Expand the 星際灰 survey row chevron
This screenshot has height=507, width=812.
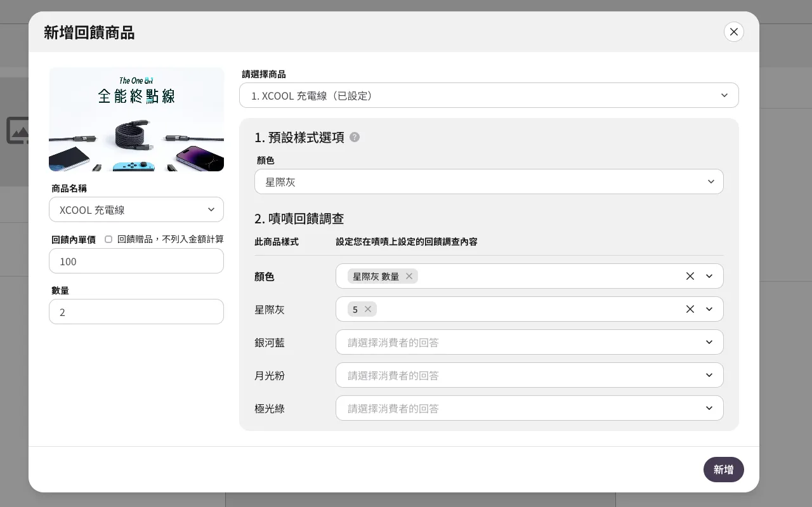(x=709, y=309)
